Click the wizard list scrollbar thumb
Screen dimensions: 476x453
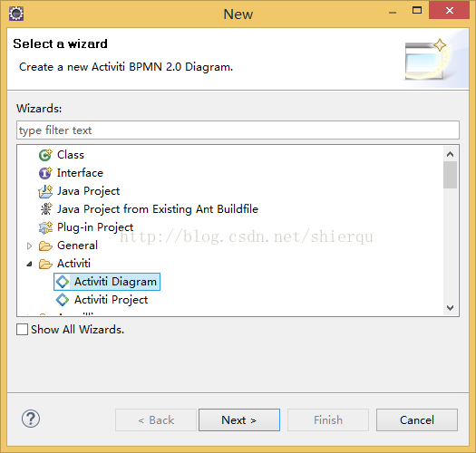[450, 175]
